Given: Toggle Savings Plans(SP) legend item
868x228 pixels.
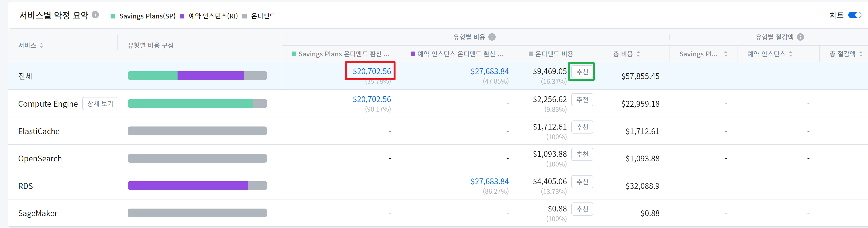Looking at the screenshot, I should pos(143,16).
